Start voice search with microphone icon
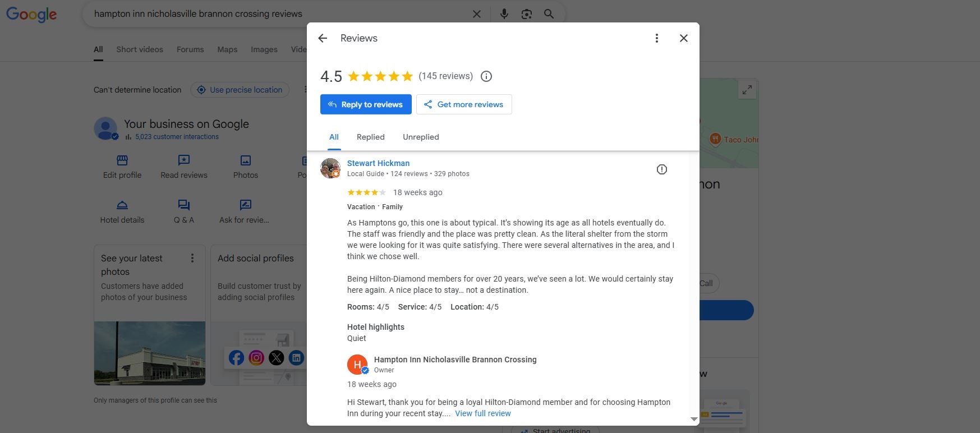This screenshot has width=980, height=433. tap(504, 14)
